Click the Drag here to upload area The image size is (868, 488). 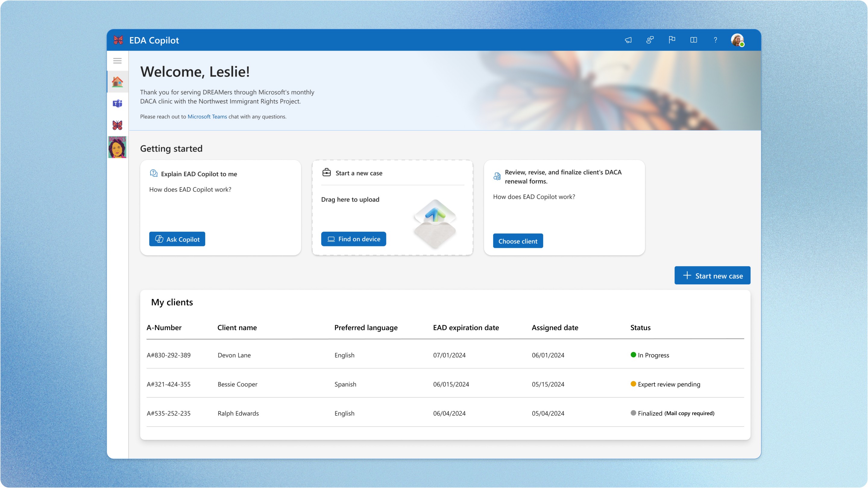click(351, 200)
